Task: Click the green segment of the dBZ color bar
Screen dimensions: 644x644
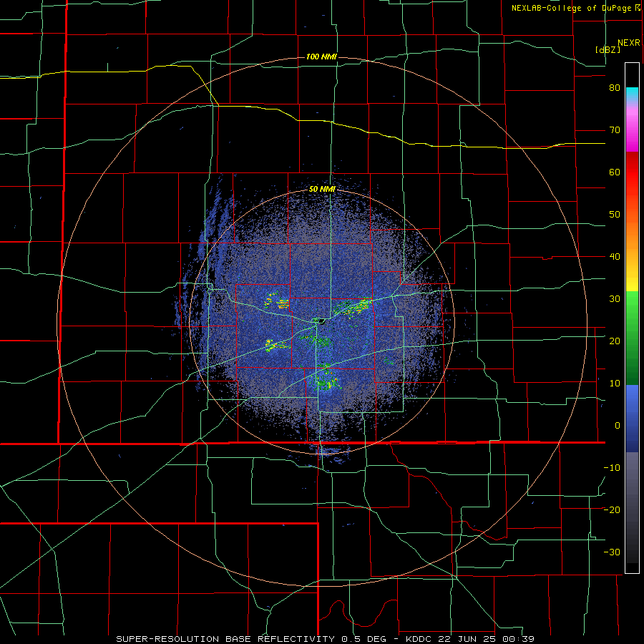Action: coord(632,338)
